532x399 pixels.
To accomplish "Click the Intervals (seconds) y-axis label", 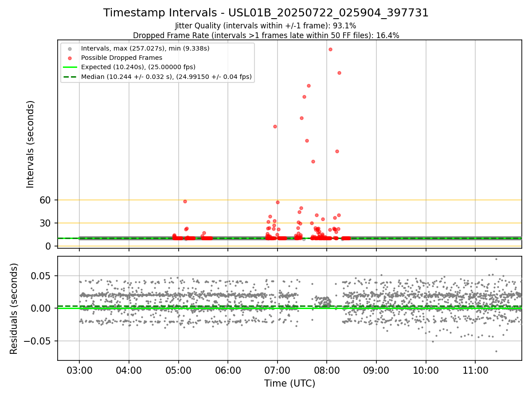I will [30, 144].
